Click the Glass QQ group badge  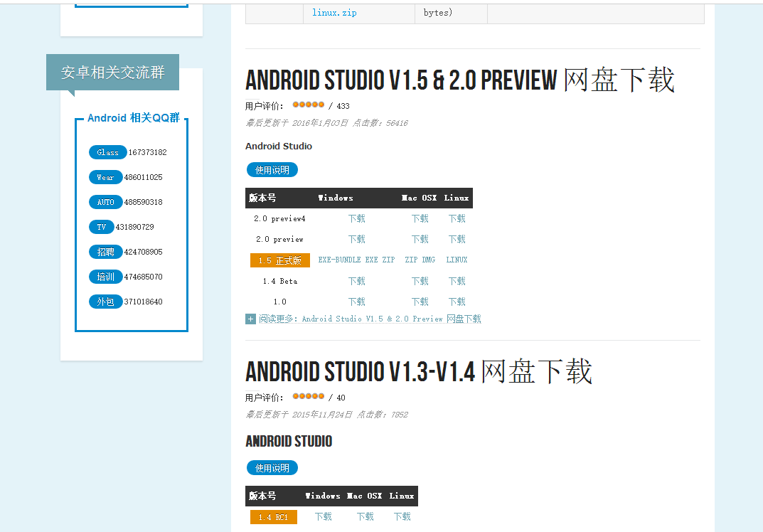107,152
